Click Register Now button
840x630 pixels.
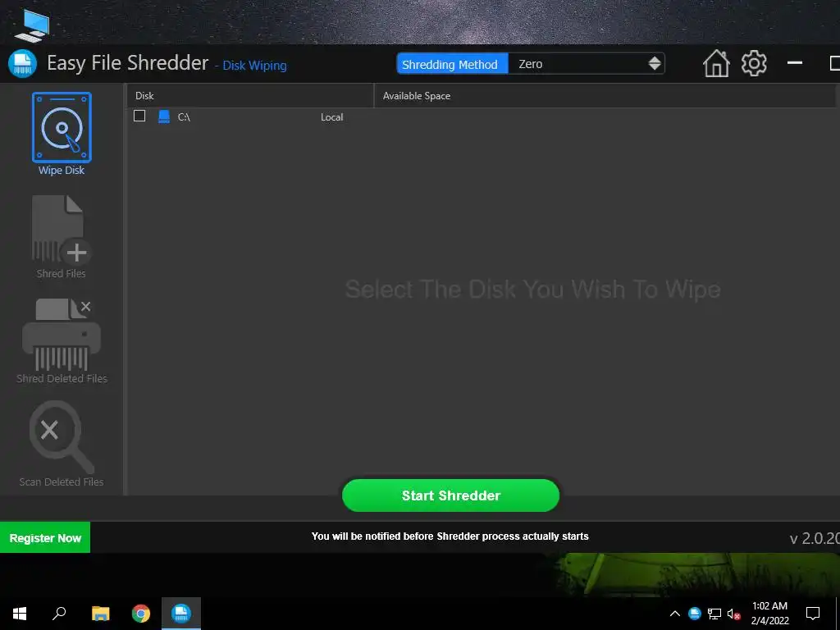[x=45, y=537]
